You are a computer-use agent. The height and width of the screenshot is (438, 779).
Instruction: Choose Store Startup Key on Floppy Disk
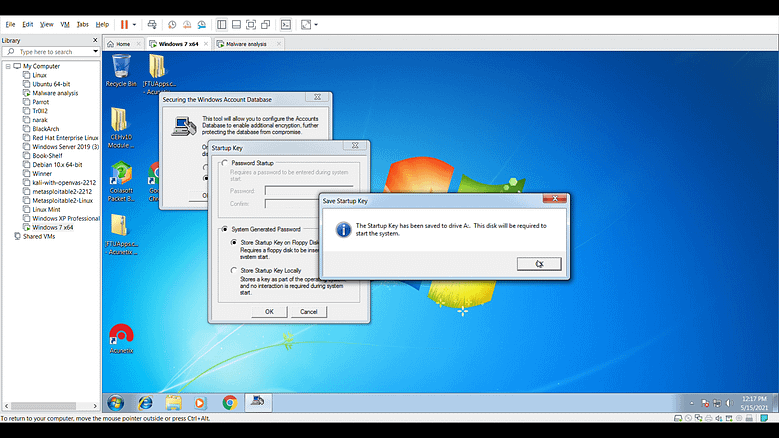[x=234, y=242]
